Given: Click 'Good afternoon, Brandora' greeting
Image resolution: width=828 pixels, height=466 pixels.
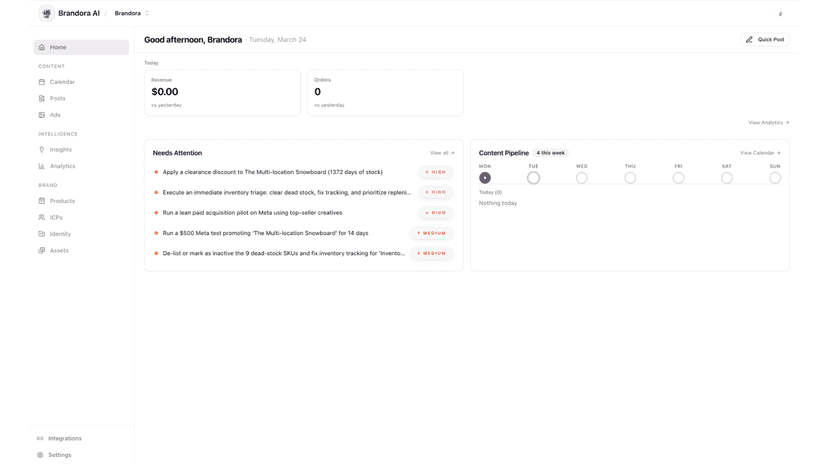Looking at the screenshot, I should [193, 40].
